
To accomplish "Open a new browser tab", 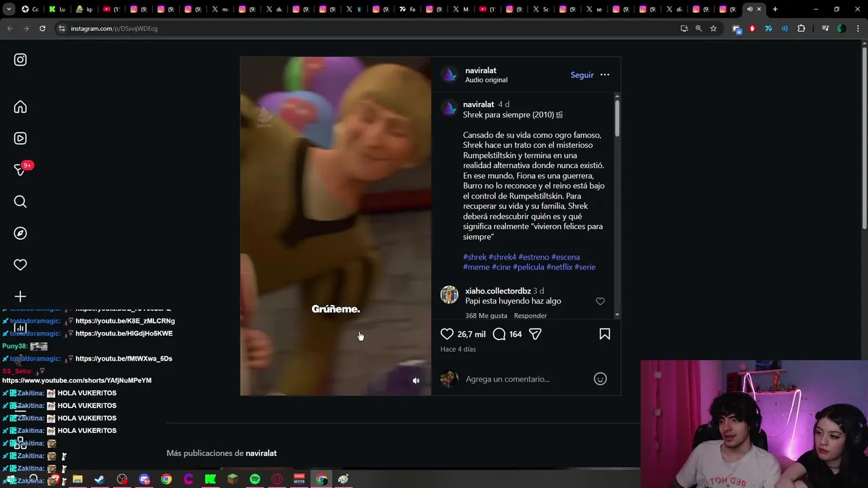I will coord(775,9).
